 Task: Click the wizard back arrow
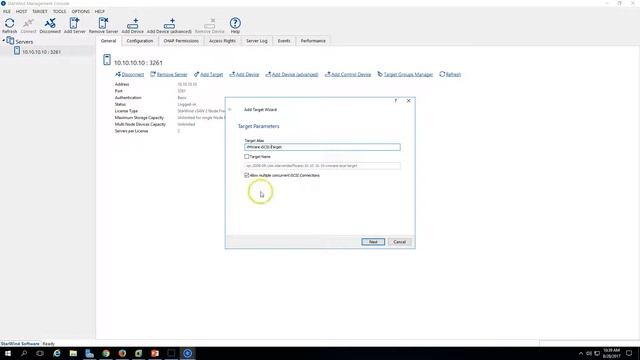click(230, 109)
